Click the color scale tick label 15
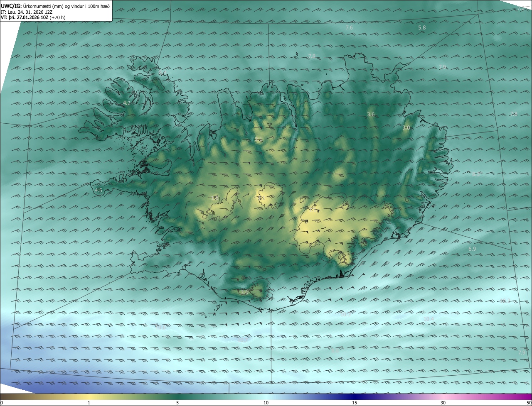Image resolution: width=532 pixels, height=406 pixels. point(355,403)
